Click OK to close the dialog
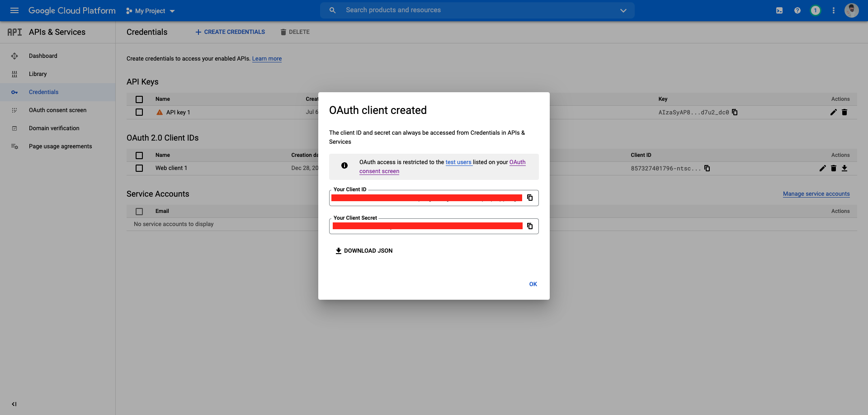 pyautogui.click(x=533, y=284)
